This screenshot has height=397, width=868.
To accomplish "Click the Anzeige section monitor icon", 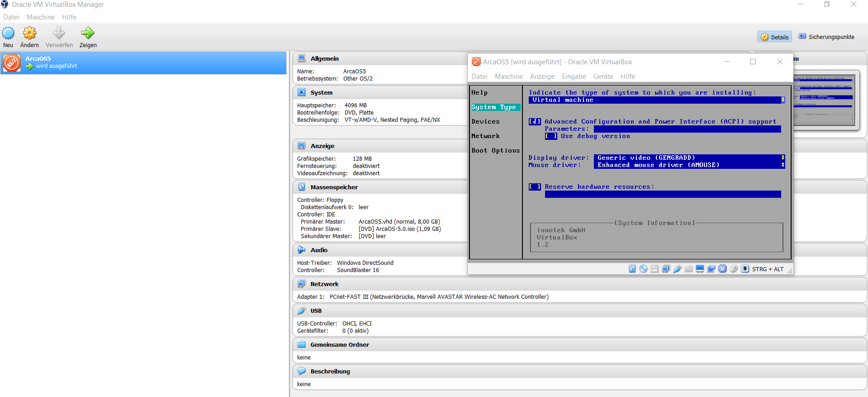I will (301, 146).
